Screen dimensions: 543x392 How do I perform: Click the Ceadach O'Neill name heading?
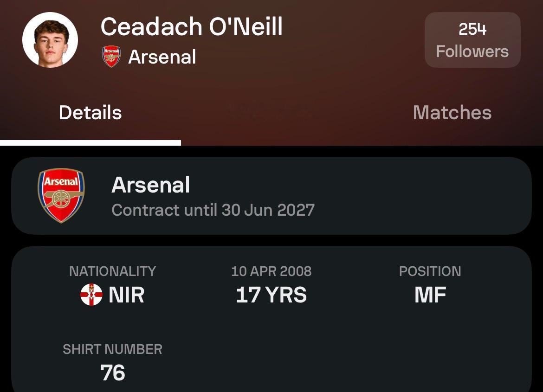pyautogui.click(x=191, y=26)
